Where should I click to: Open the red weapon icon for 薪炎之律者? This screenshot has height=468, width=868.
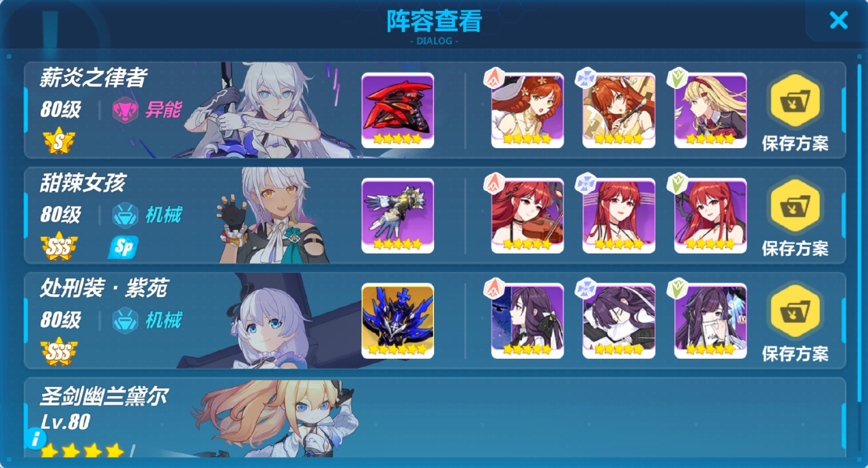tap(397, 111)
